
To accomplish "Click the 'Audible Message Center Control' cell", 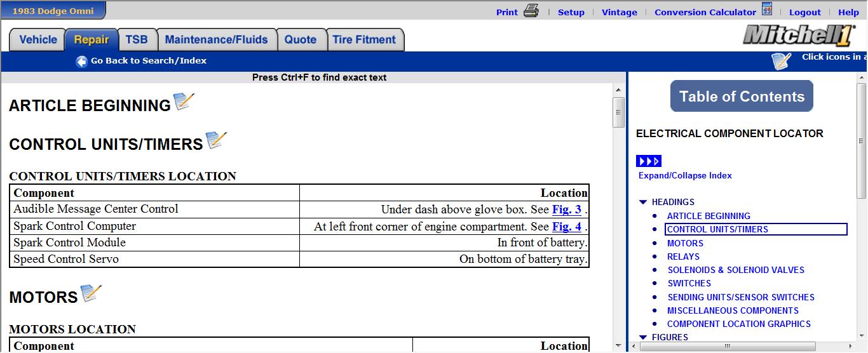I will [x=154, y=210].
